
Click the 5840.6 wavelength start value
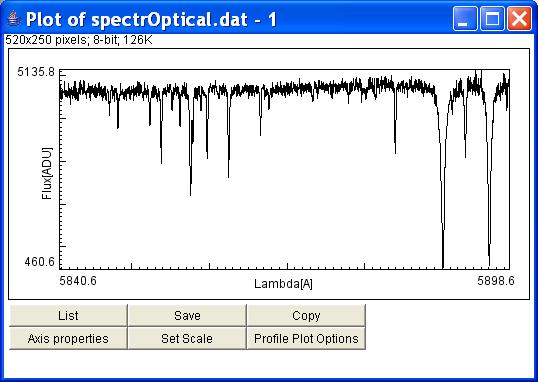[x=78, y=281]
